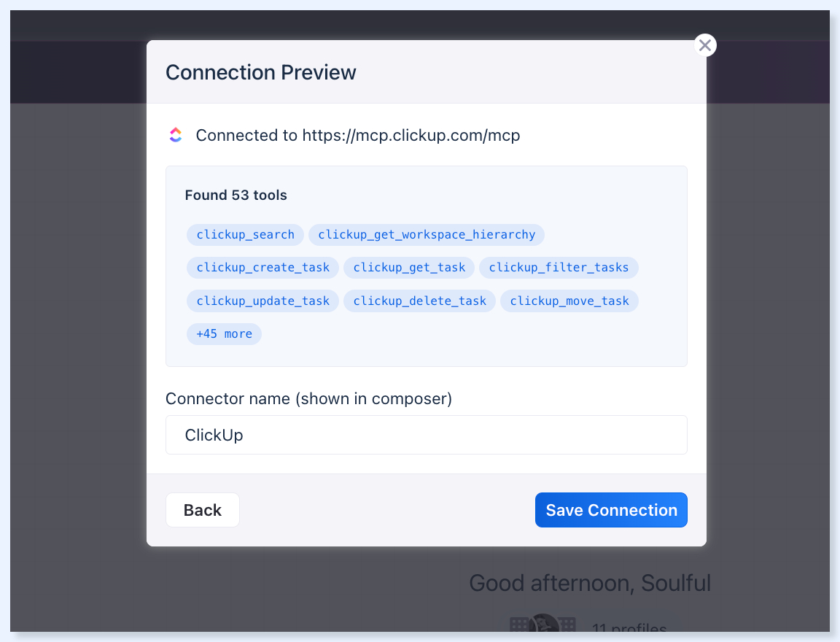Expand the +45 more tools chip
The image size is (840, 642).
[224, 334]
